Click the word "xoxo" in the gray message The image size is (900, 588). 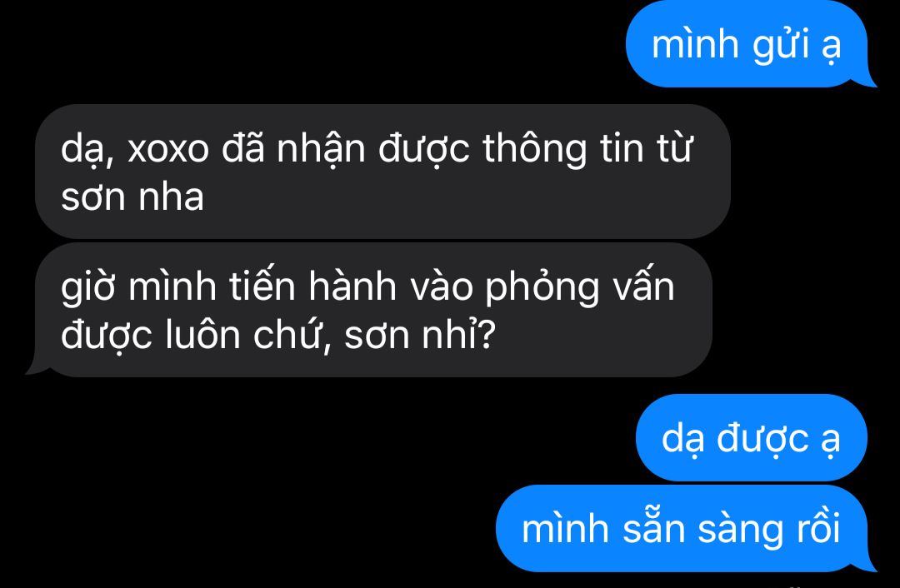[x=168, y=148]
